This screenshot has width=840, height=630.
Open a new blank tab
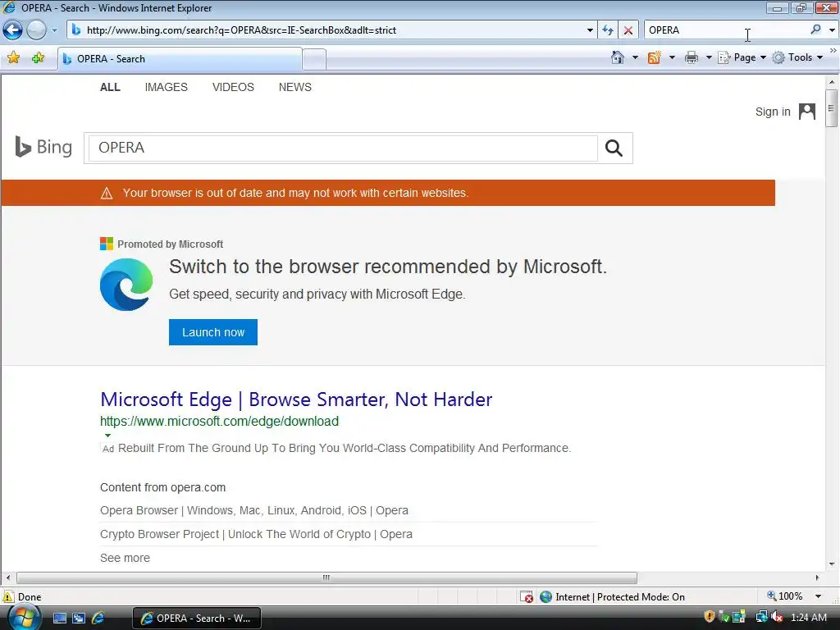(x=314, y=59)
